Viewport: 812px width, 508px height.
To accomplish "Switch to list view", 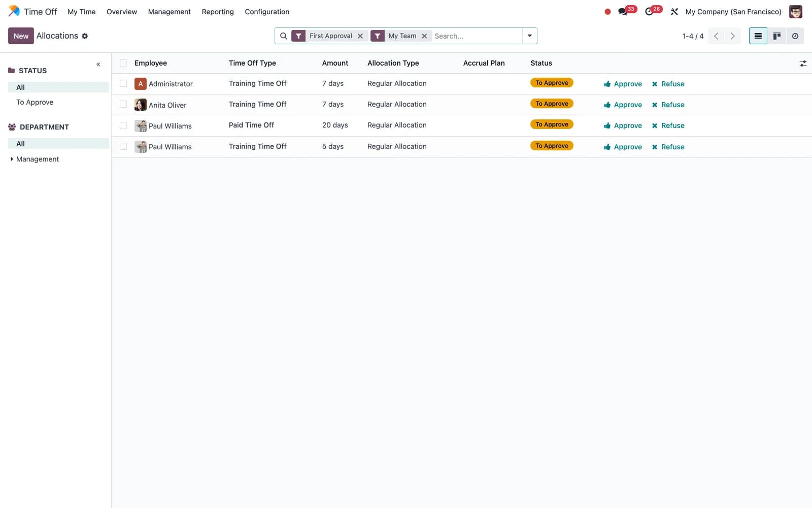I will [758, 36].
